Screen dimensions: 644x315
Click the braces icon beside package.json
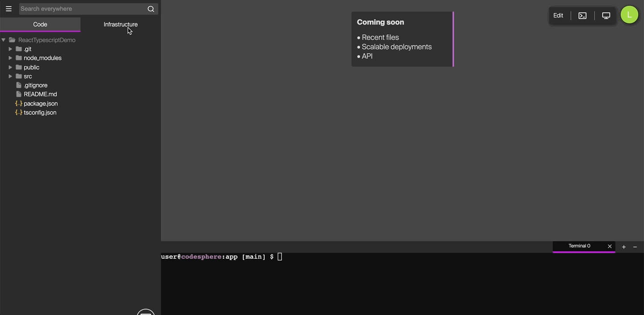(19, 103)
